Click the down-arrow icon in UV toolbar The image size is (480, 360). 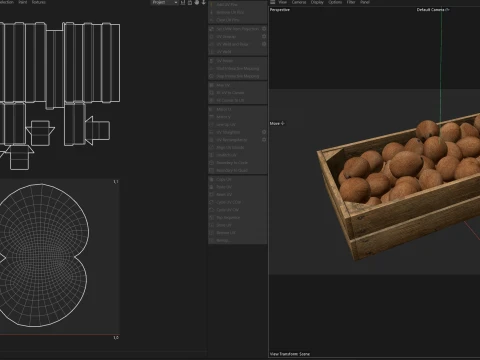click(x=203, y=2)
